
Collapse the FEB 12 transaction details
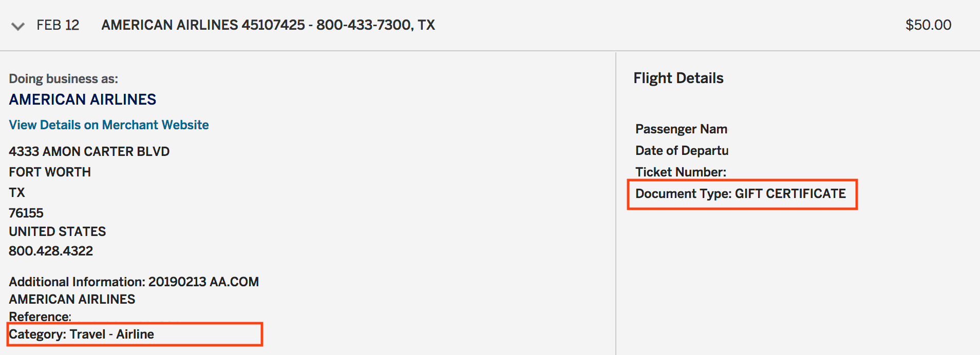(x=18, y=26)
